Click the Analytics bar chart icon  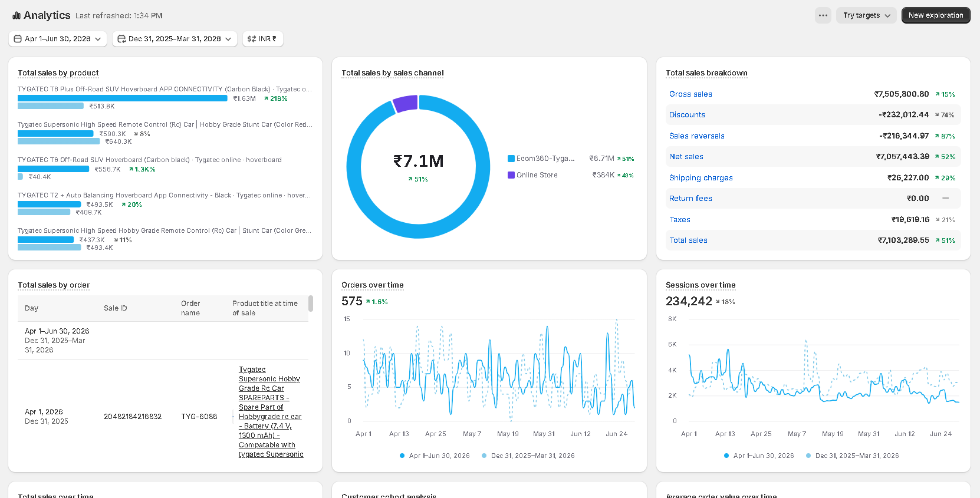(17, 15)
